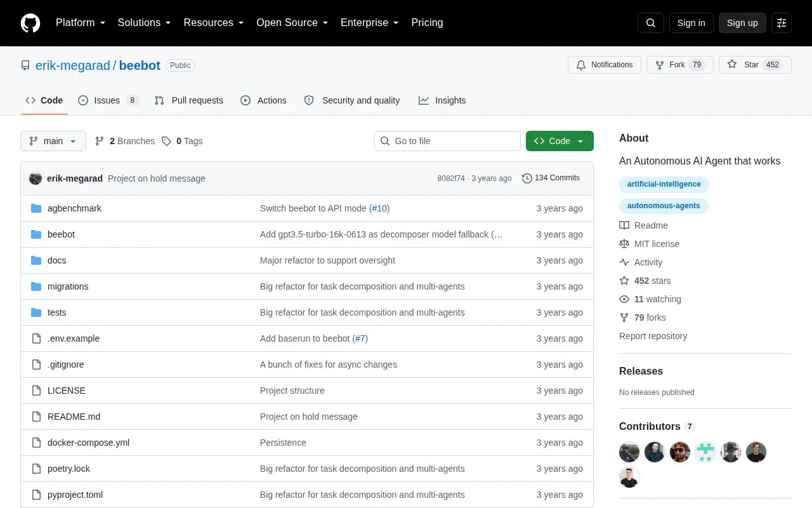
Task: Open the migrations folder
Action: pyautogui.click(x=68, y=286)
